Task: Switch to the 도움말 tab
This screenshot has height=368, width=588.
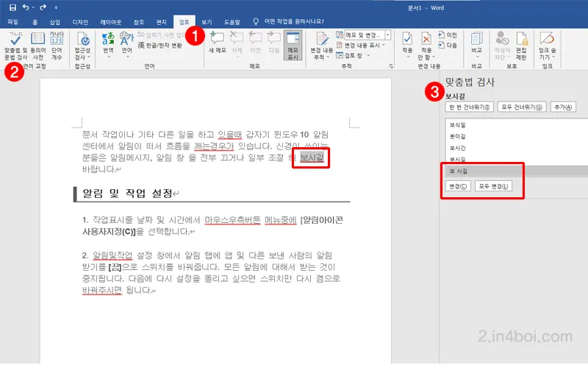Action: 232,22
